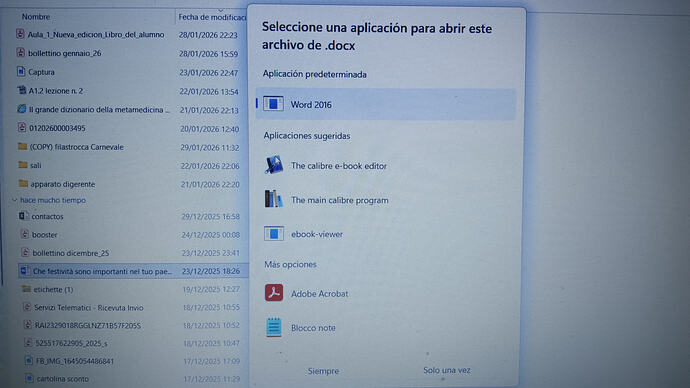Click the RAI2329018RGGLNZ71B57F205S file icon
The height and width of the screenshot is (388, 690).
(x=28, y=325)
